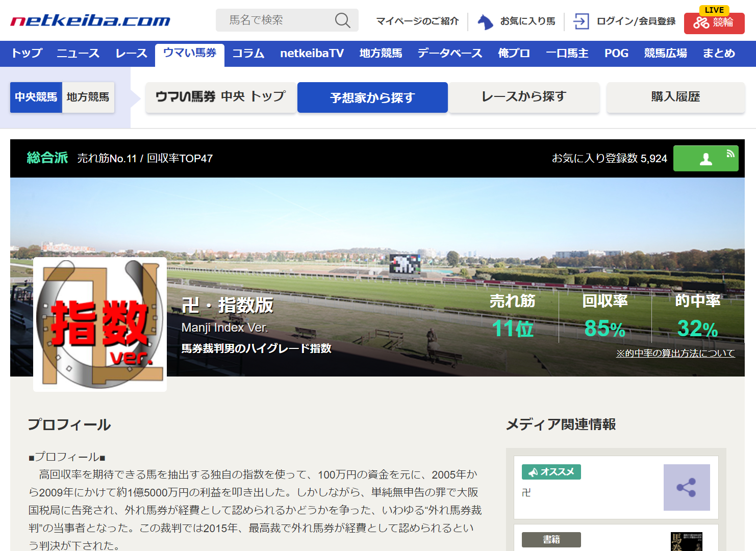Viewport: 756px width, 551px height.
Task: Click the 総合派 category label
Action: [x=47, y=158]
